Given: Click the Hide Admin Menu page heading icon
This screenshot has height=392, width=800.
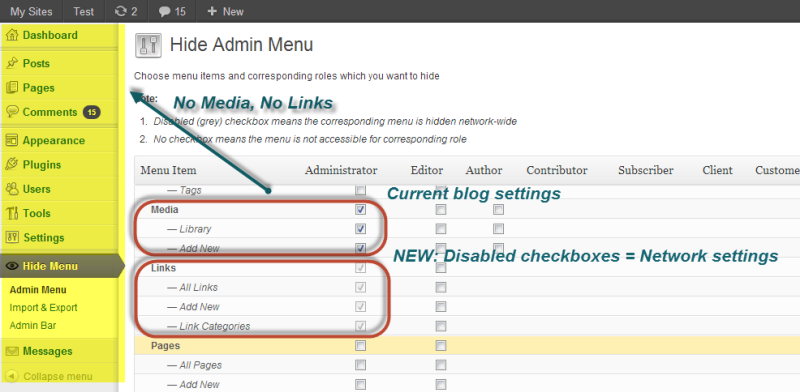Looking at the screenshot, I should (148, 45).
